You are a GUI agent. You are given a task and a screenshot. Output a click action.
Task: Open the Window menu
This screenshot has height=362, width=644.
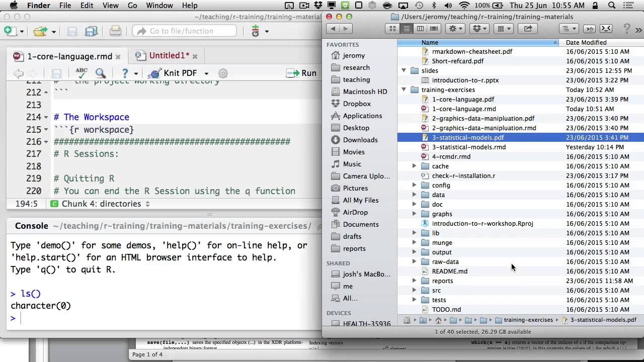click(159, 6)
